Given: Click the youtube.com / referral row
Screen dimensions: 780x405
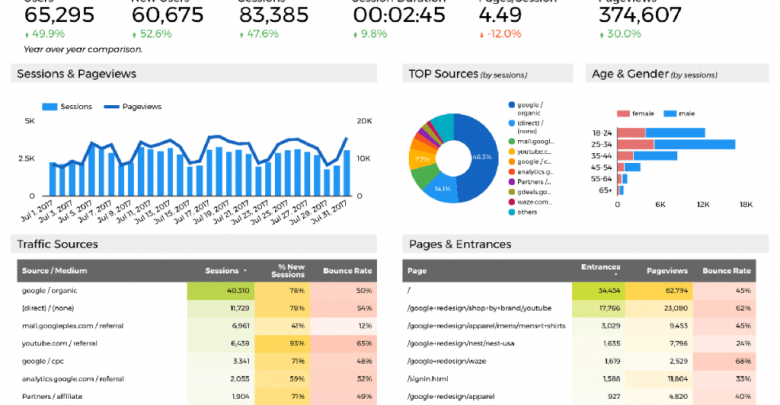Looking at the screenshot, I should coord(197,343).
